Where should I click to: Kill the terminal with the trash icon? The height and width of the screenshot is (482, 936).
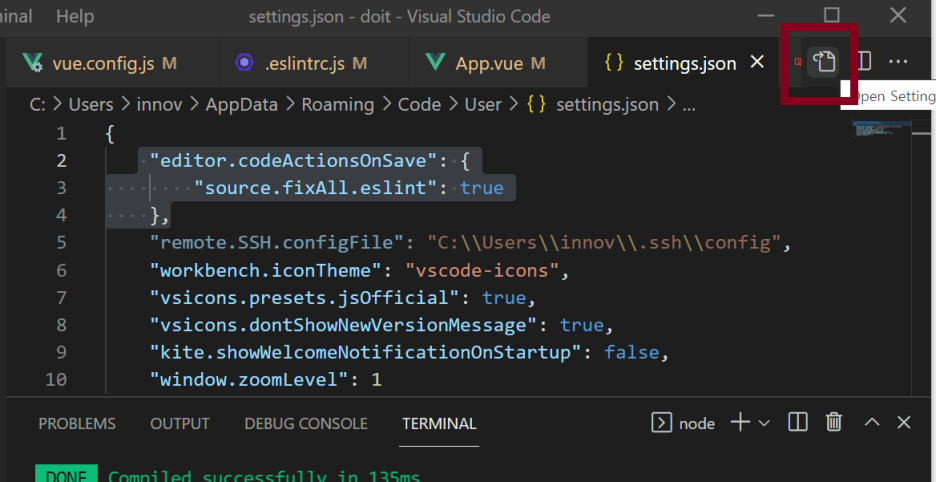pyautogui.click(x=833, y=422)
